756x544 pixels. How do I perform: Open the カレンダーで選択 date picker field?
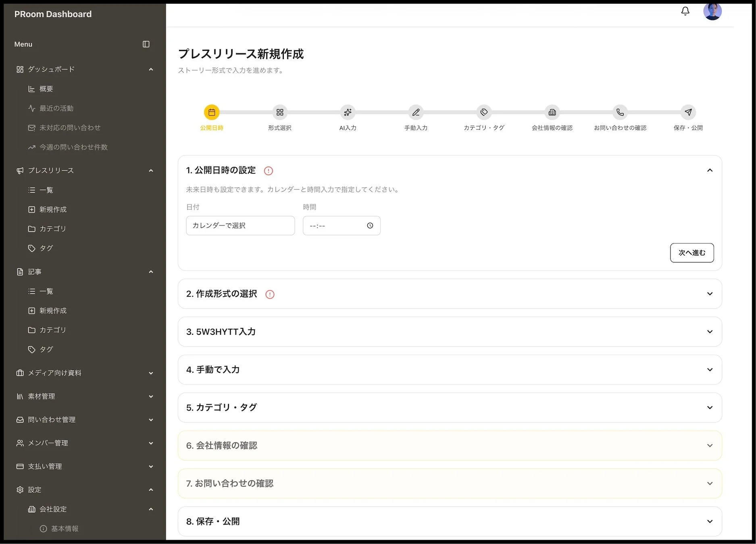pos(240,226)
